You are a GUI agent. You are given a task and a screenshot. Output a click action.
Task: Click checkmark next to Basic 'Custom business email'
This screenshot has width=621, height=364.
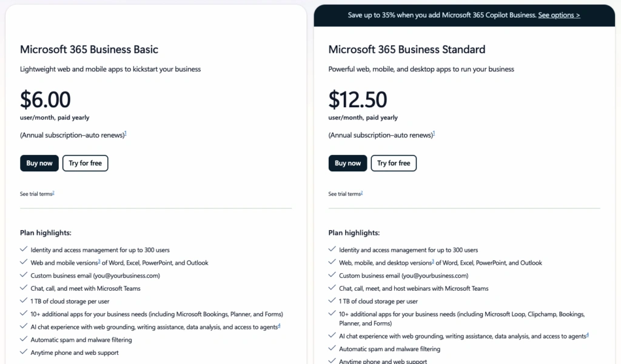click(x=24, y=275)
